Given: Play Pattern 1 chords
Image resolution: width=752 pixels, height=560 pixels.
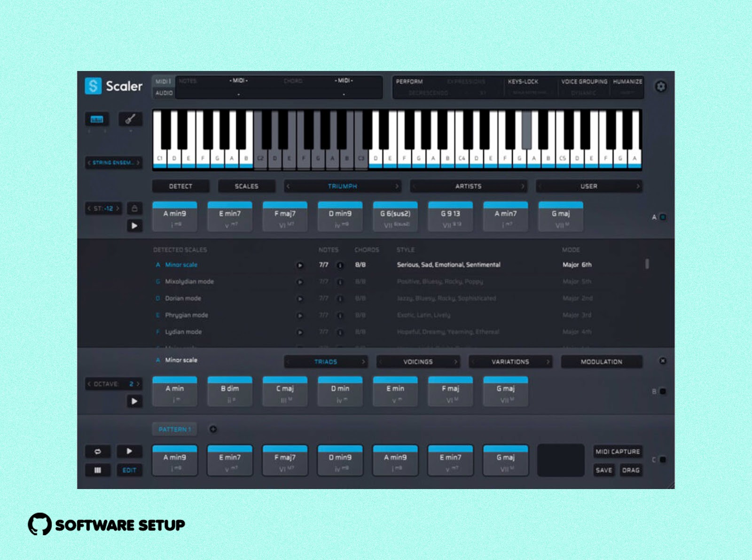Looking at the screenshot, I should click(129, 451).
